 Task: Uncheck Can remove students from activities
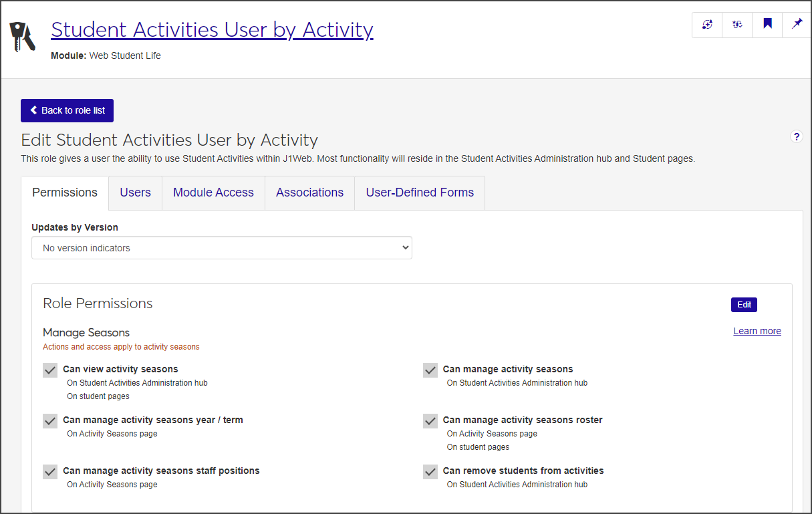[430, 472]
